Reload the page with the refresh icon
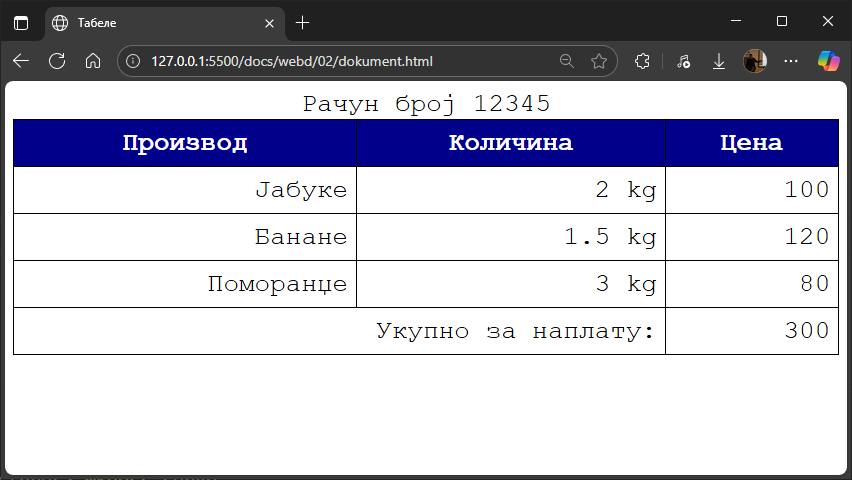The width and height of the screenshot is (852, 480). pyautogui.click(x=57, y=61)
